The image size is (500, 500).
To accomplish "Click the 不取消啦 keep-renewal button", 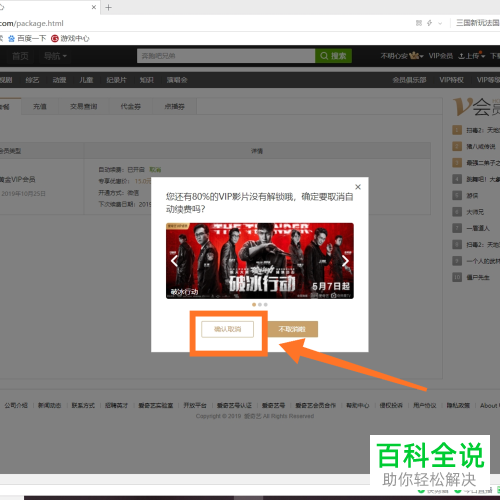I will pyautogui.click(x=292, y=329).
